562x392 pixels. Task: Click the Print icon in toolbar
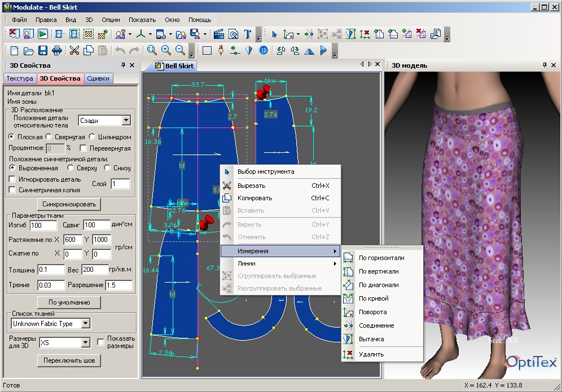[x=57, y=51]
